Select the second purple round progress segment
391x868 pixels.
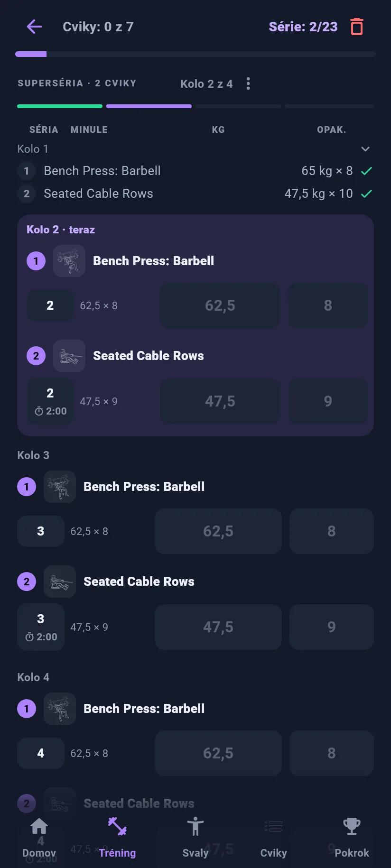(149, 106)
